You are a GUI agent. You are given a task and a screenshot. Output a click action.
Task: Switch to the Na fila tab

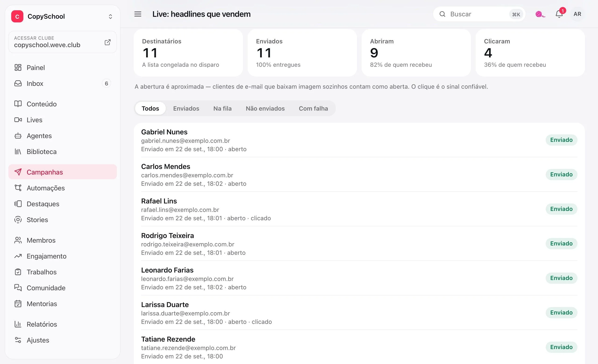222,108
